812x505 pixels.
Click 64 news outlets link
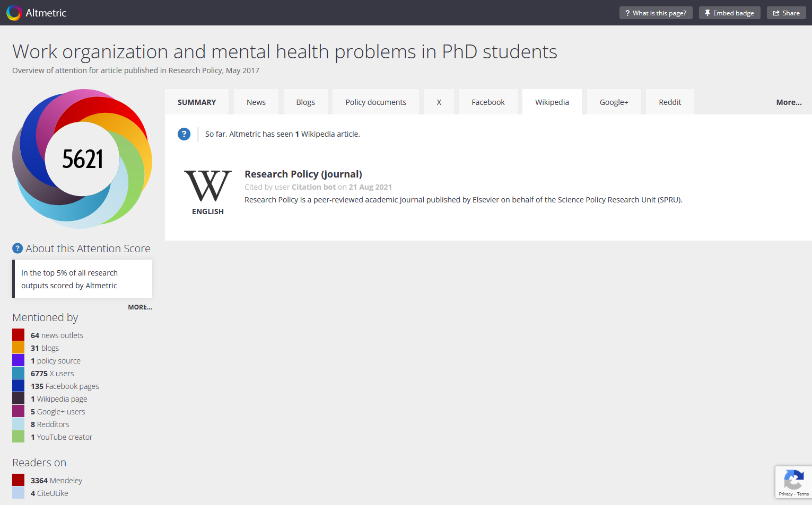57,335
